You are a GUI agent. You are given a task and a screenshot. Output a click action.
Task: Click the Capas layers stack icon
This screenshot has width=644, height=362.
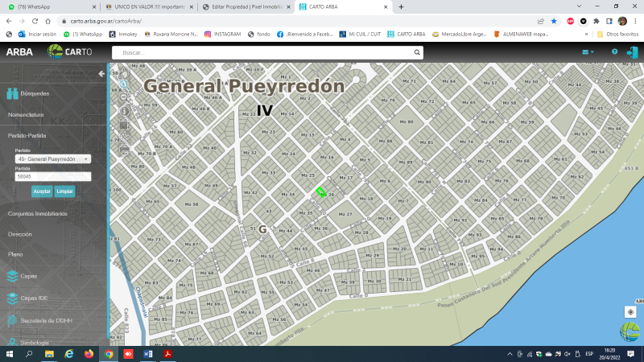click(12, 276)
